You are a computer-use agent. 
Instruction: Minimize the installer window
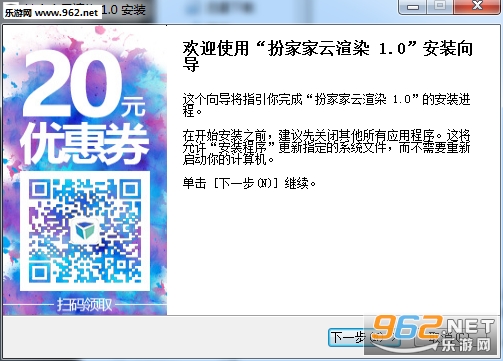coord(413,6)
